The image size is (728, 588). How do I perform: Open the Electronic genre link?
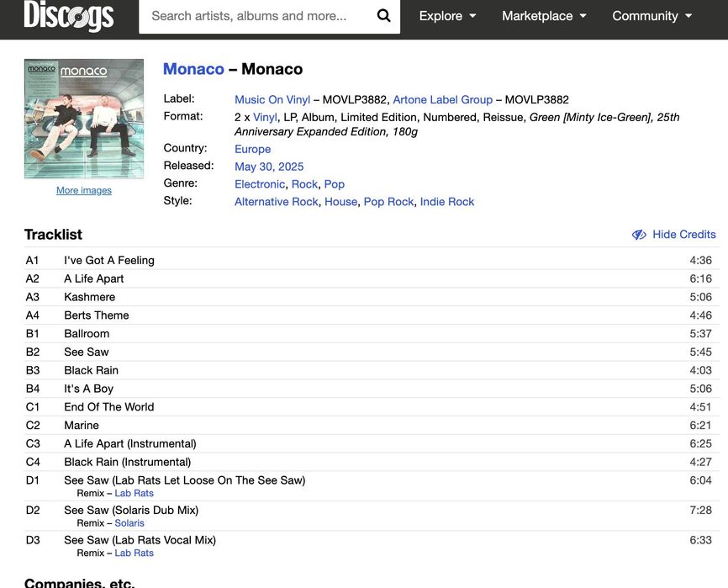260,184
